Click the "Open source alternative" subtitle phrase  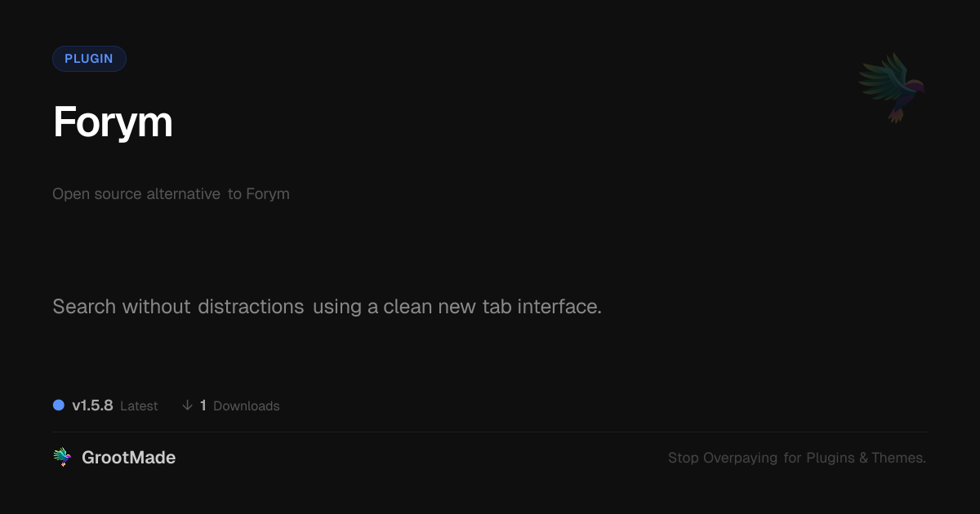(x=136, y=194)
